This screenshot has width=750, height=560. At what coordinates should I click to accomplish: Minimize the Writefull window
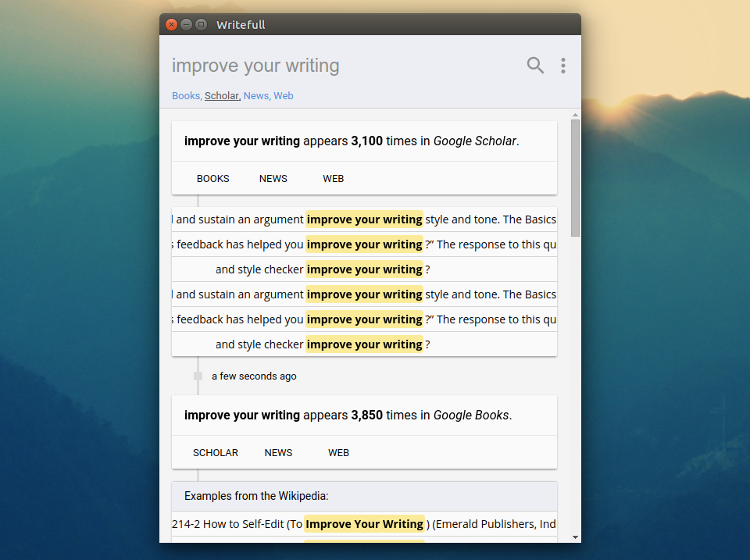coord(186,24)
